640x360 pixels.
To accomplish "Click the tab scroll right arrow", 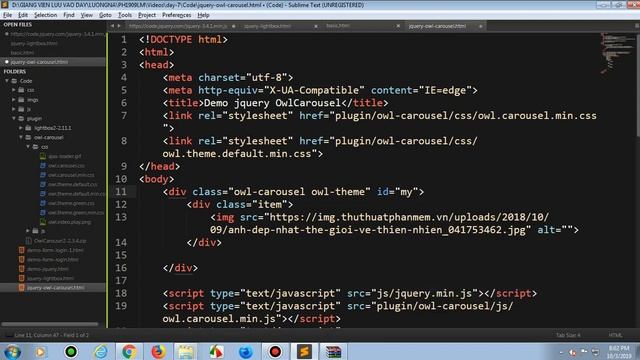I will 119,26.
